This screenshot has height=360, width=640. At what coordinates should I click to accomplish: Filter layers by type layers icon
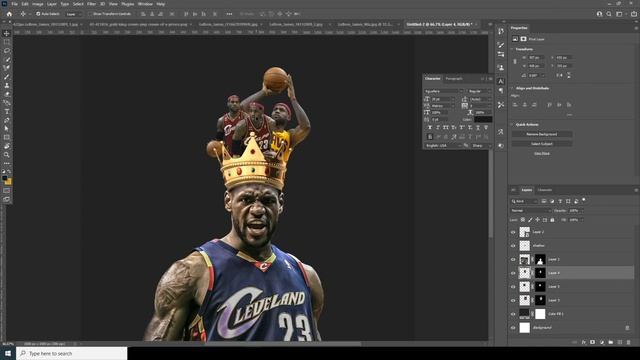(560, 201)
